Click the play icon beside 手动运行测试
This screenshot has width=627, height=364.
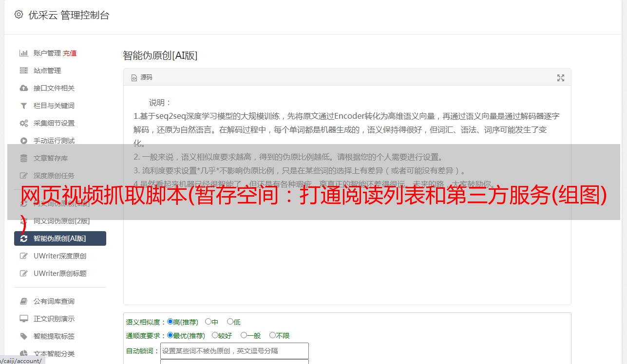click(x=23, y=141)
